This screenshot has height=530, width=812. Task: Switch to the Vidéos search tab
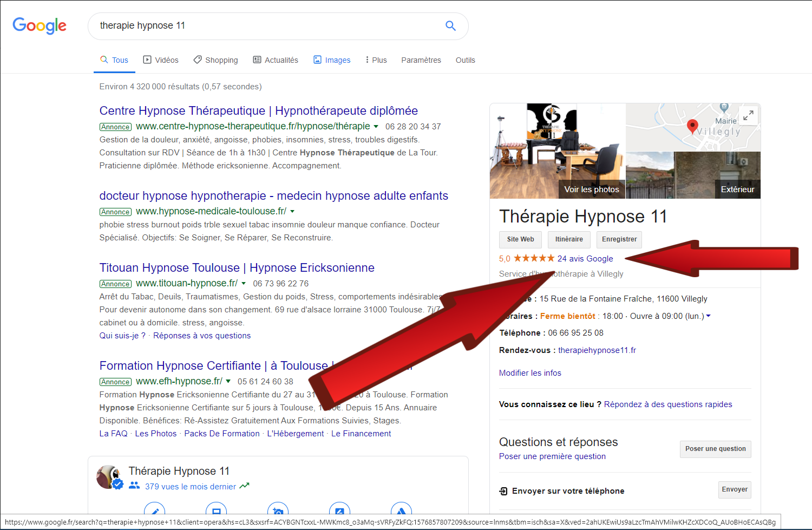click(x=161, y=60)
